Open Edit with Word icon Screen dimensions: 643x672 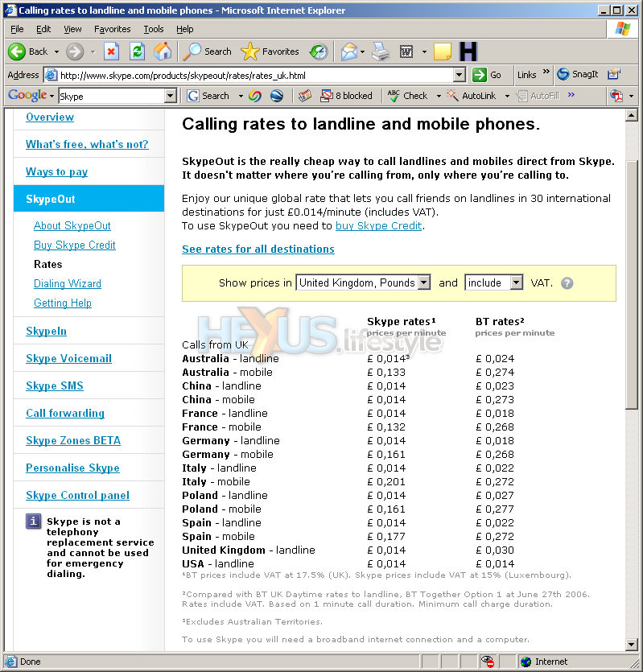[406, 52]
